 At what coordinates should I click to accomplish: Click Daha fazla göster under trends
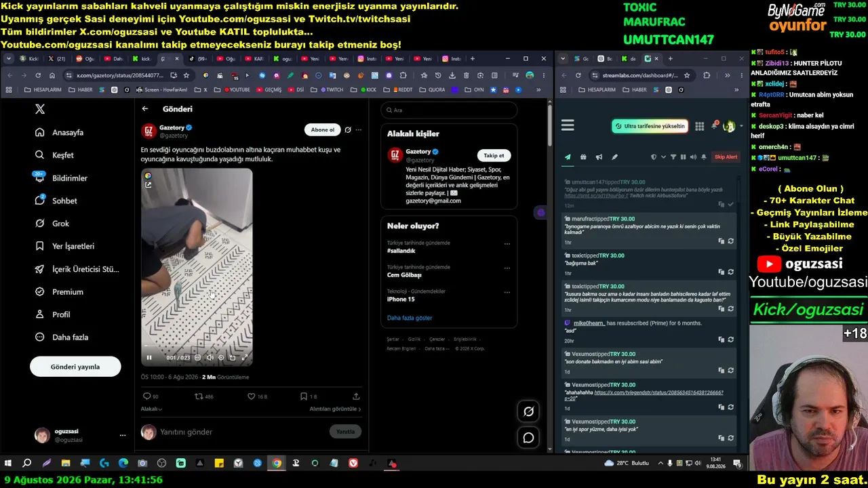[x=410, y=318]
